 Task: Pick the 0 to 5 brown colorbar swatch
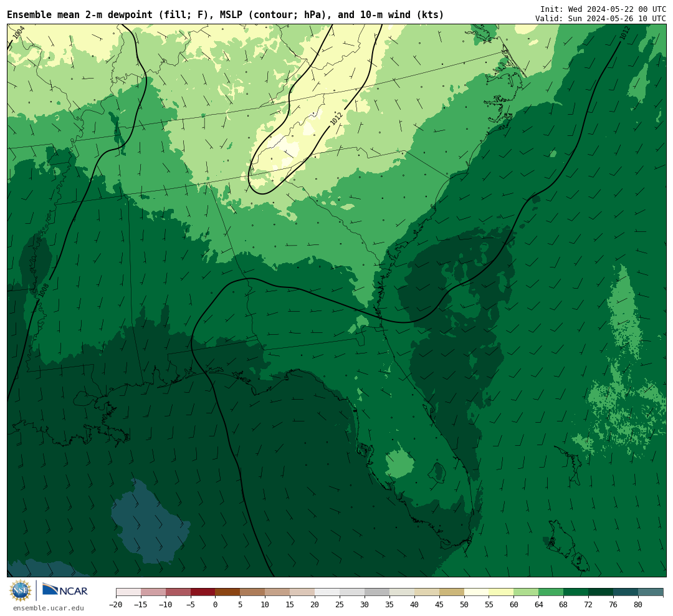pos(228,592)
